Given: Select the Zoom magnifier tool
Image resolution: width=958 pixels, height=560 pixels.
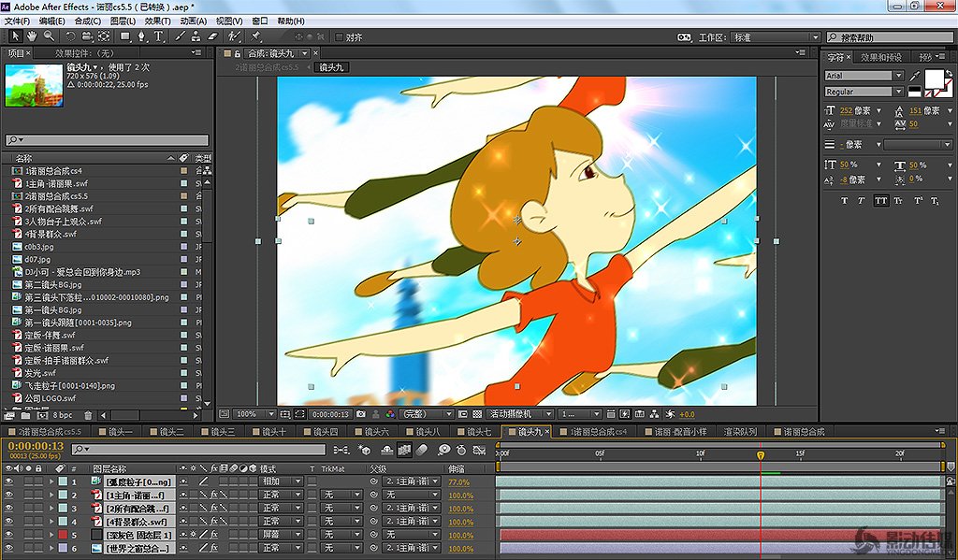Looking at the screenshot, I should click(48, 36).
